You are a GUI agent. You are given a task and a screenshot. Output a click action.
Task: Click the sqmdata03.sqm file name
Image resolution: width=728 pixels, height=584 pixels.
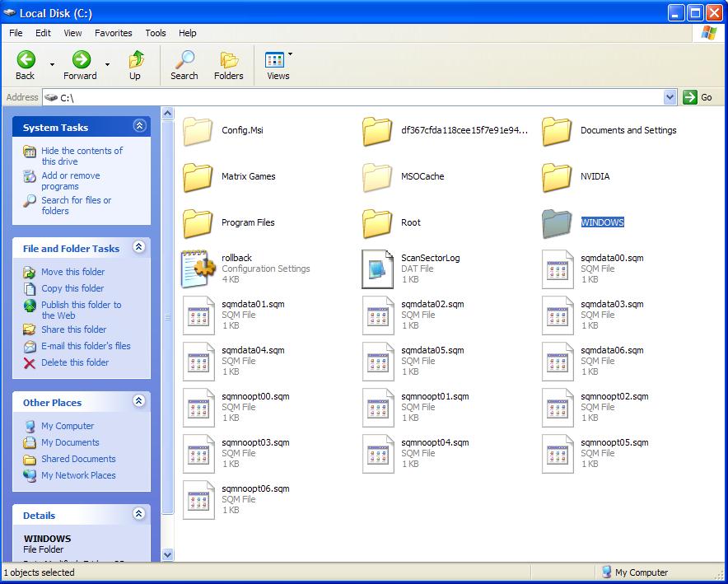[x=612, y=304]
